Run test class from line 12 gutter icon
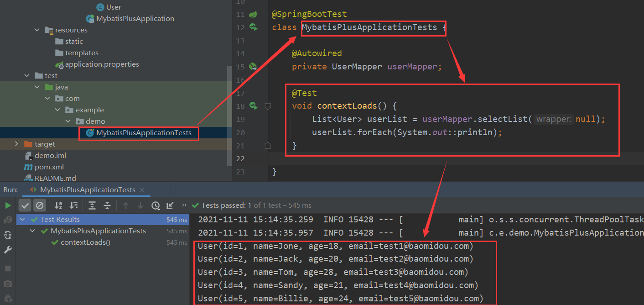The image size is (644, 305). click(x=254, y=27)
